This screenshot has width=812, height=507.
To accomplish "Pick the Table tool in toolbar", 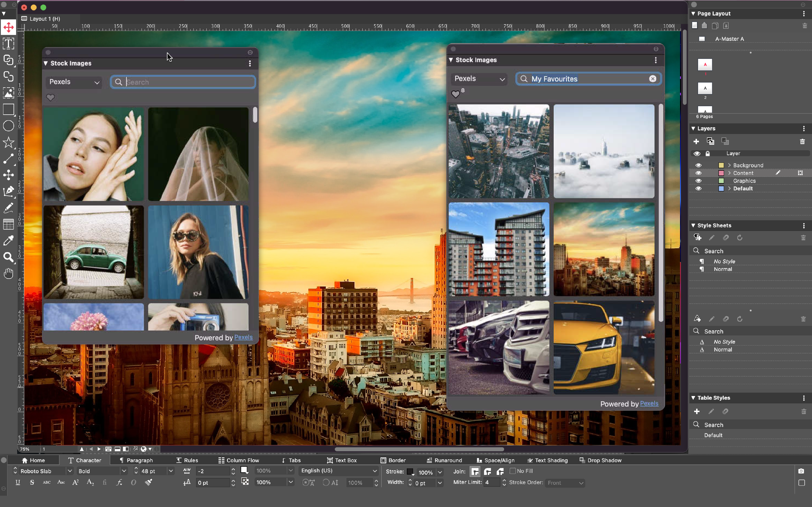I will click(x=8, y=224).
